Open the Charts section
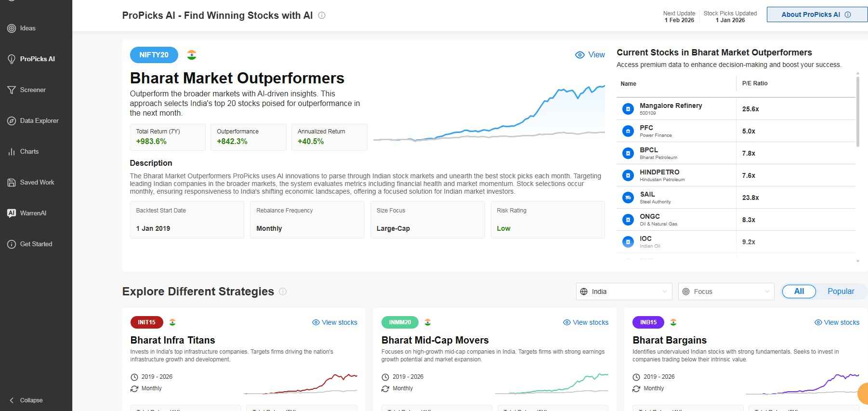 pos(29,151)
